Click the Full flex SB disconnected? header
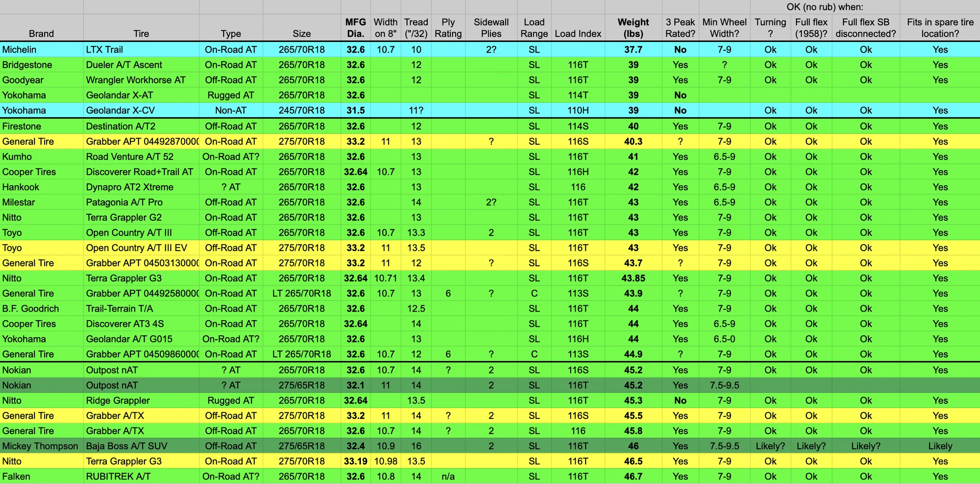Viewport: 980px width, 484px height. [866, 28]
